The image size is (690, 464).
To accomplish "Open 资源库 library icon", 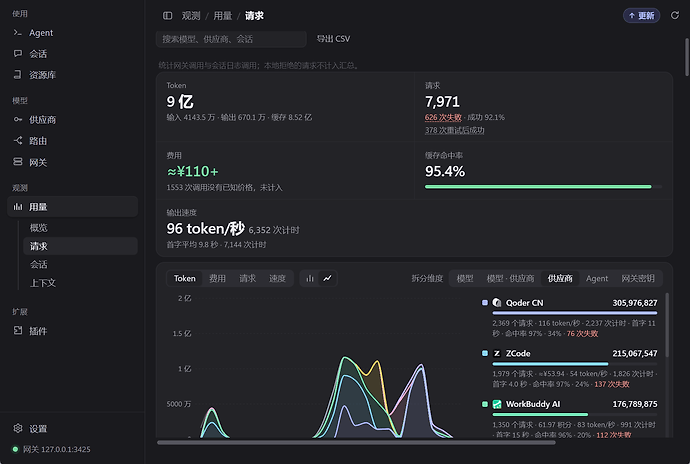I will [x=18, y=75].
